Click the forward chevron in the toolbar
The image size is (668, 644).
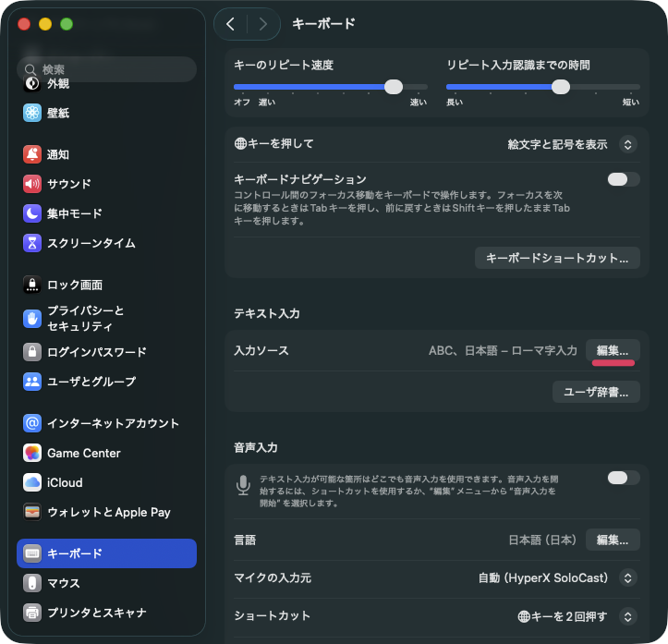pyautogui.click(x=263, y=24)
